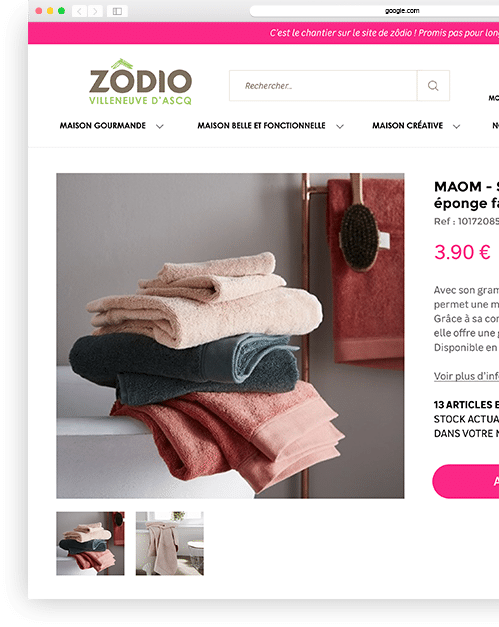499x627 pixels.
Task: Click the yellow minimize window dot
Action: coord(50,11)
